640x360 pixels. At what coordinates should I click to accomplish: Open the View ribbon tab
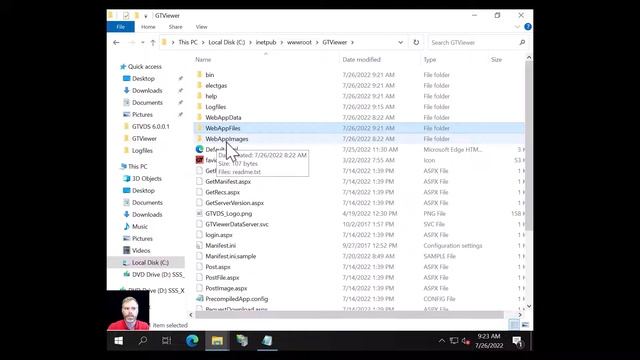(201, 27)
